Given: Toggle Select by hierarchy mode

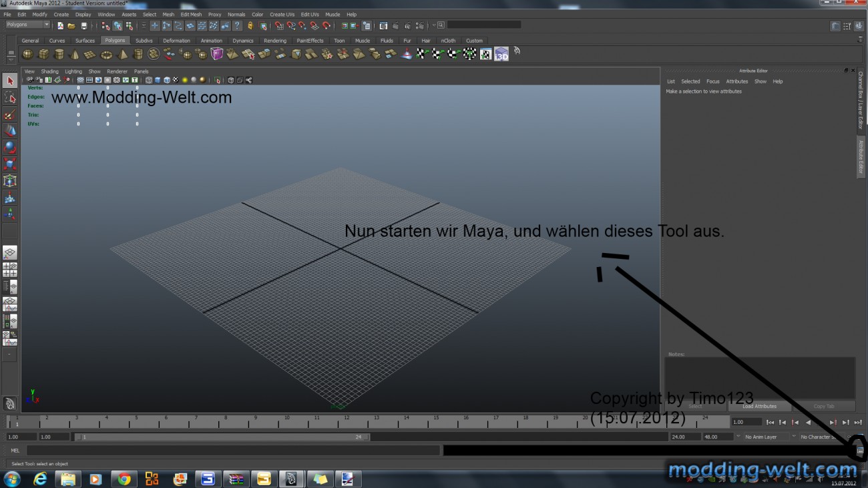Looking at the screenshot, I should (x=105, y=26).
